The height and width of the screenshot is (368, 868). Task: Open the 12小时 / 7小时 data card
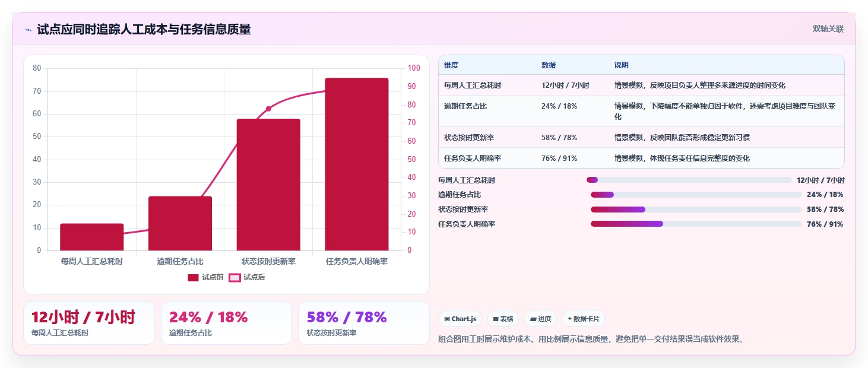point(89,323)
